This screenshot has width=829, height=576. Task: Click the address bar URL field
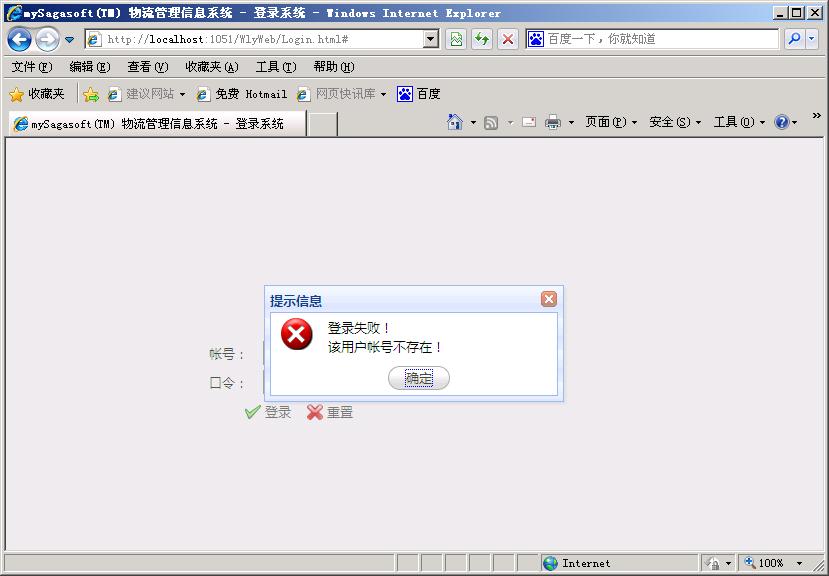[255, 39]
